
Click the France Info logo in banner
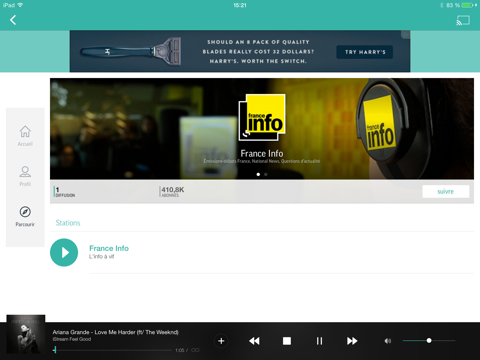pyautogui.click(x=262, y=117)
